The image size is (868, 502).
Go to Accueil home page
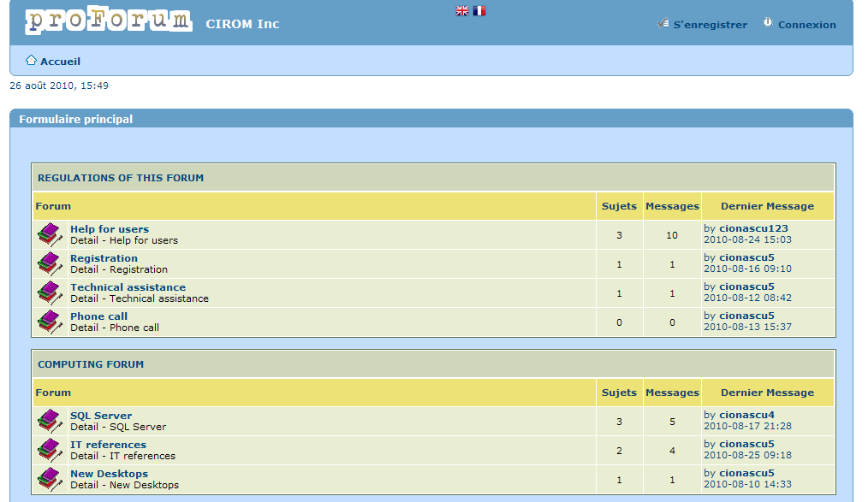[x=60, y=62]
